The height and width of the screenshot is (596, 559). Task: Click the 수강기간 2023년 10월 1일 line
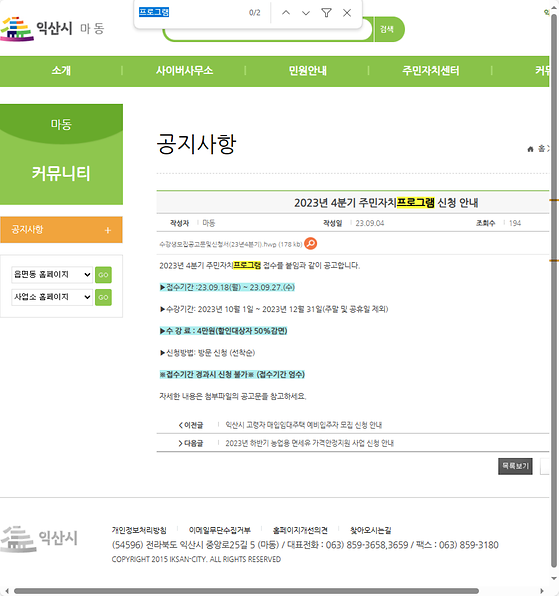tap(274, 309)
